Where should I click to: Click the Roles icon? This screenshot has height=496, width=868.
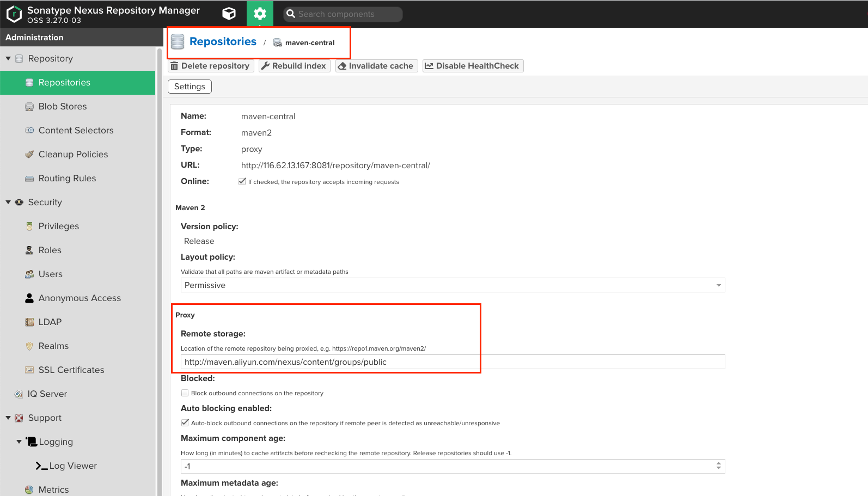[29, 250]
